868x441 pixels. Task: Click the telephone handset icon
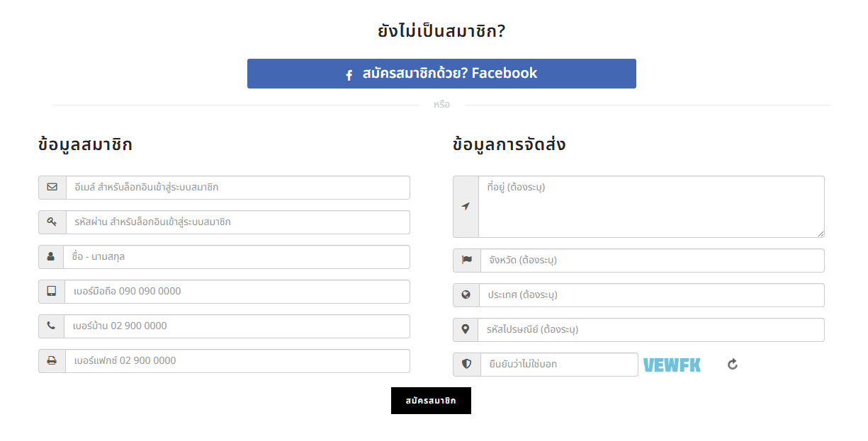[52, 326]
